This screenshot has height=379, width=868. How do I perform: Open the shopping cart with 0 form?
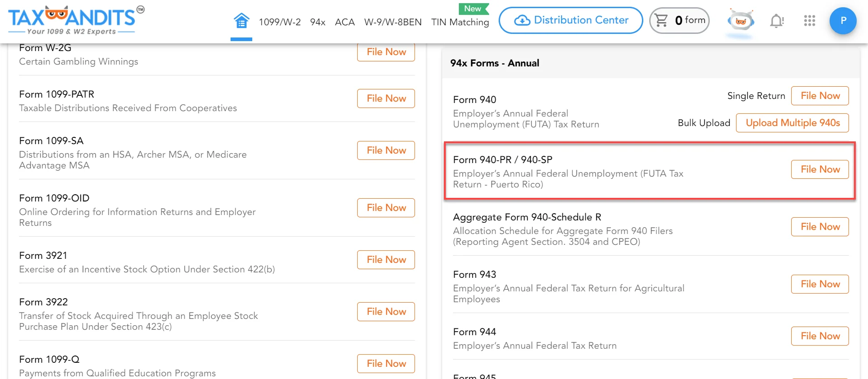pyautogui.click(x=679, y=20)
